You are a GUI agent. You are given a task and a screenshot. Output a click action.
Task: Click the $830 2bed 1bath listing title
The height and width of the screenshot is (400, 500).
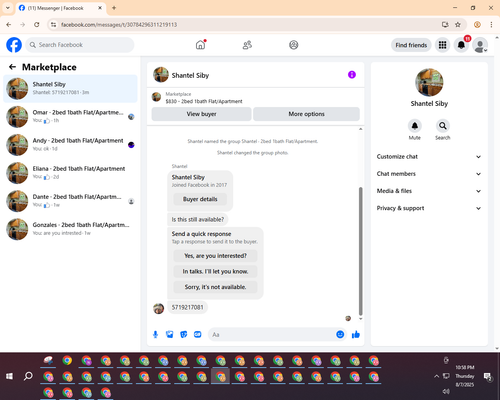pos(204,101)
